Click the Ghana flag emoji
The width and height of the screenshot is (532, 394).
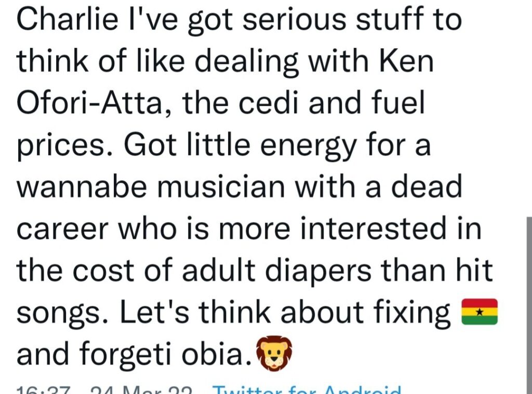[x=480, y=311]
